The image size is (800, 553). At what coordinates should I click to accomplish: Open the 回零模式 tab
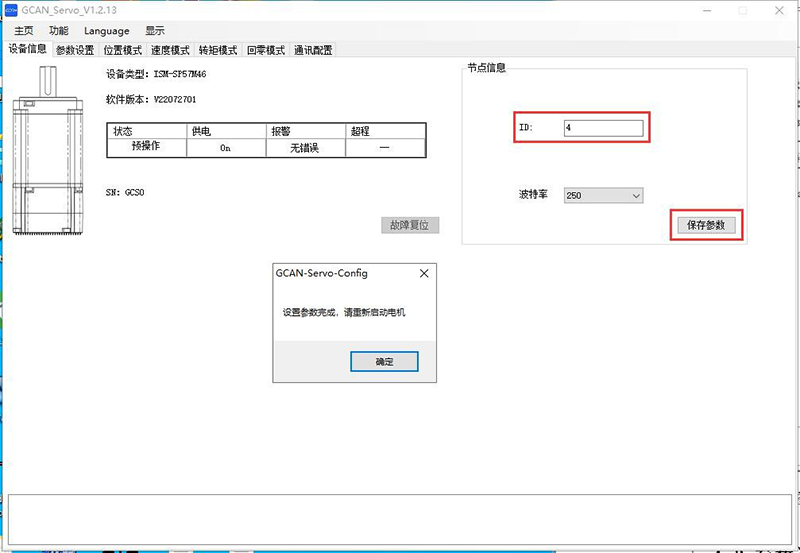tap(266, 50)
